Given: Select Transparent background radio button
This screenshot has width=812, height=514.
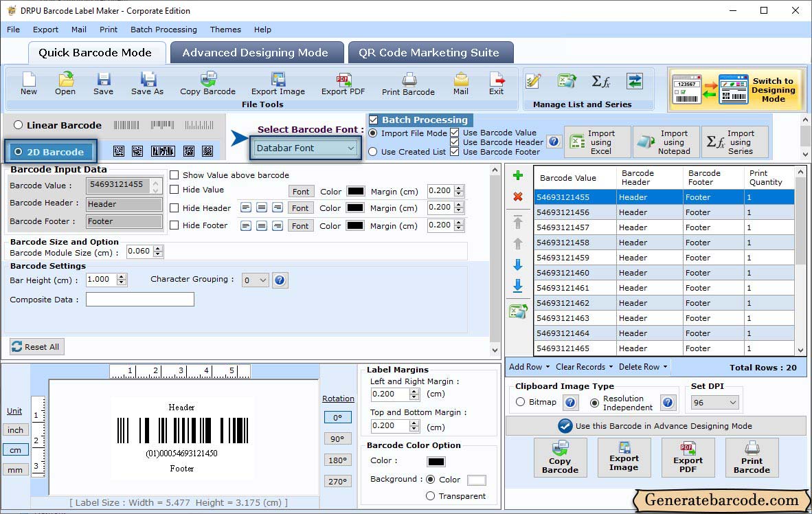Looking at the screenshot, I should (430, 496).
